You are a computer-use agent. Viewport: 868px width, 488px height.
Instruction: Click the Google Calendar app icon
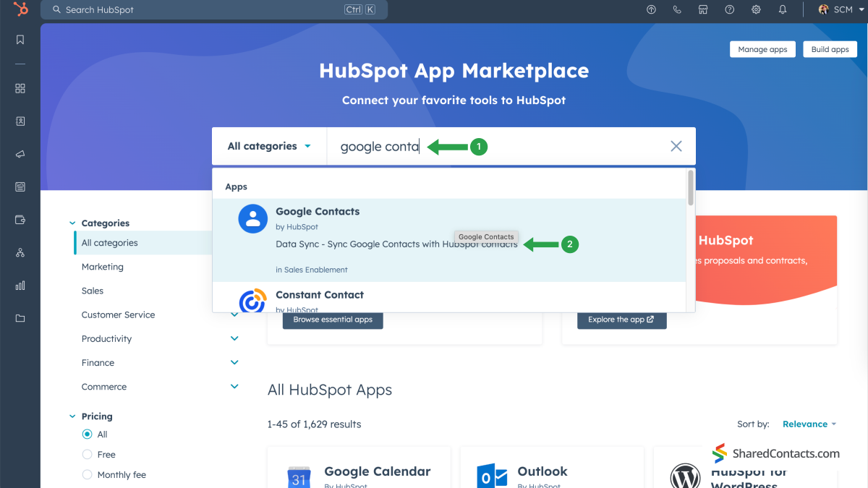coord(299,477)
